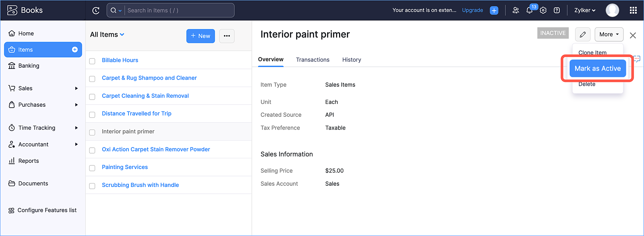Screen dimensions: 644x236
Task: Click the refresh recent activity icon
Action: (96, 11)
